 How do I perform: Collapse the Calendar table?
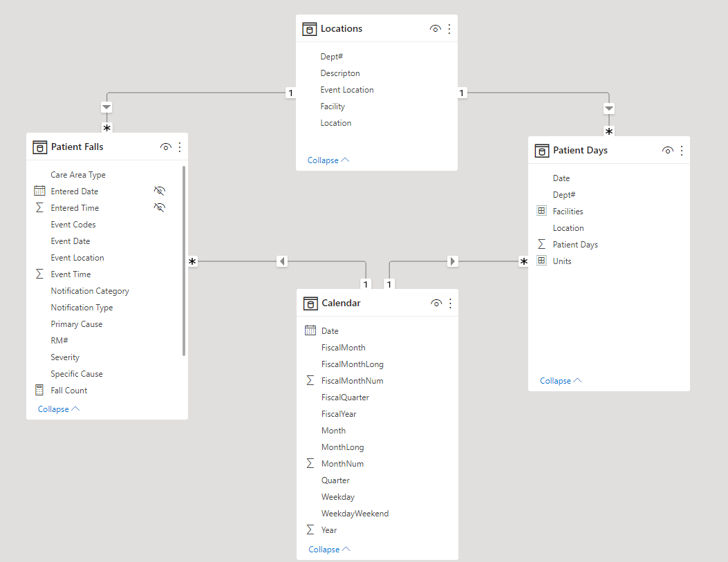329,549
